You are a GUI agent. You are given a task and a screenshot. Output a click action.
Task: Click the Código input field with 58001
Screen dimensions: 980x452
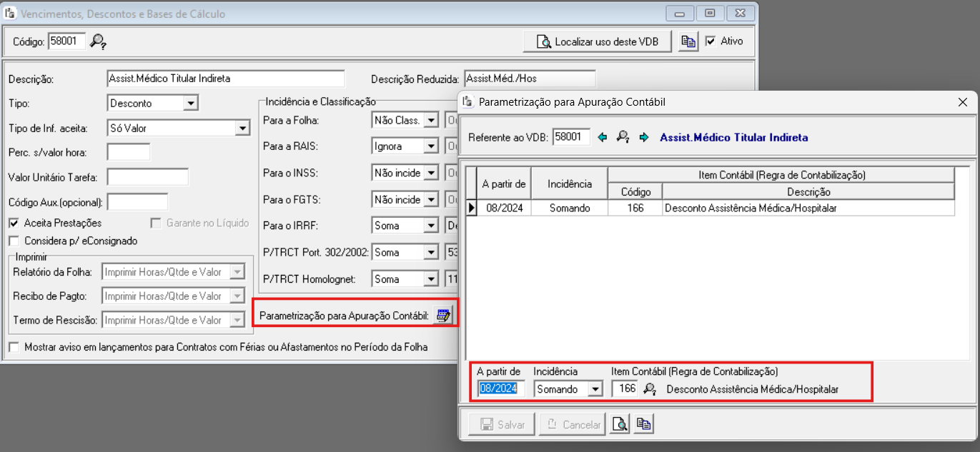67,41
